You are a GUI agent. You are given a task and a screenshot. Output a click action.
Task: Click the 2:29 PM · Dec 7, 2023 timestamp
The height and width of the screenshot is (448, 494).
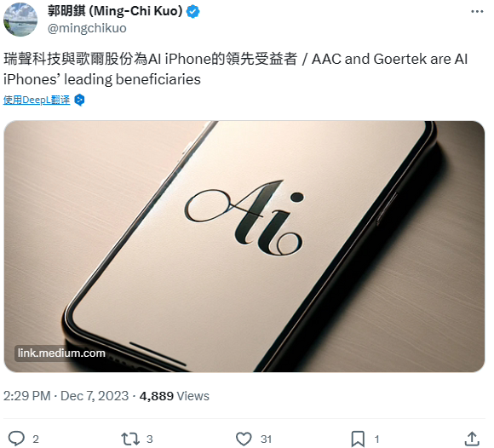(x=66, y=396)
